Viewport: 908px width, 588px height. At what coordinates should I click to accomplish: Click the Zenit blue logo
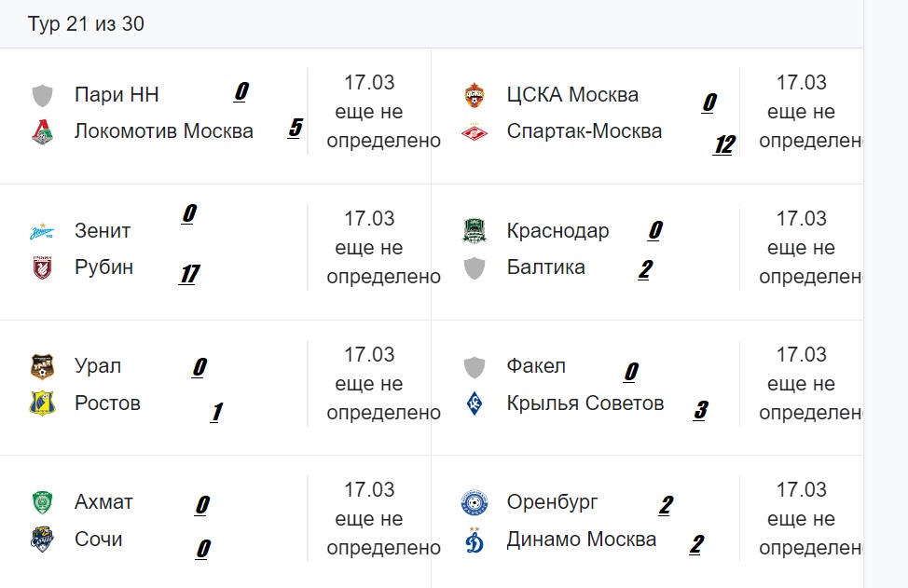pos(42,231)
